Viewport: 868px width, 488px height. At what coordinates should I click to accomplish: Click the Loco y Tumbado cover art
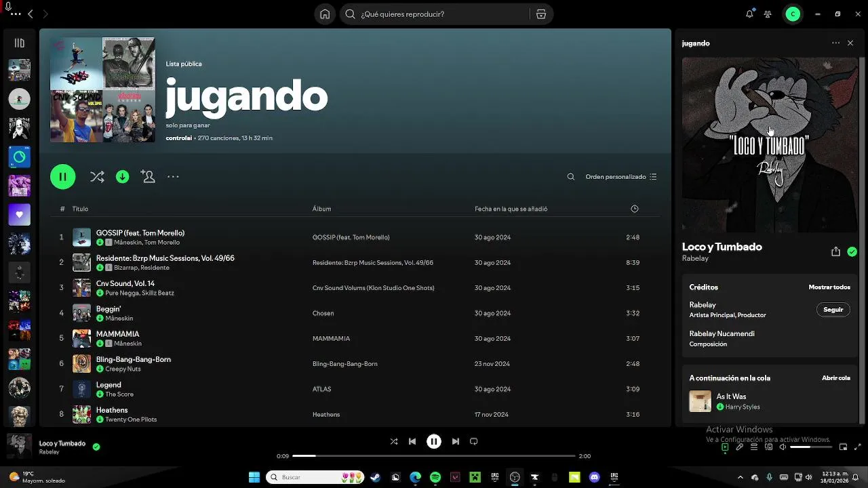click(x=770, y=144)
